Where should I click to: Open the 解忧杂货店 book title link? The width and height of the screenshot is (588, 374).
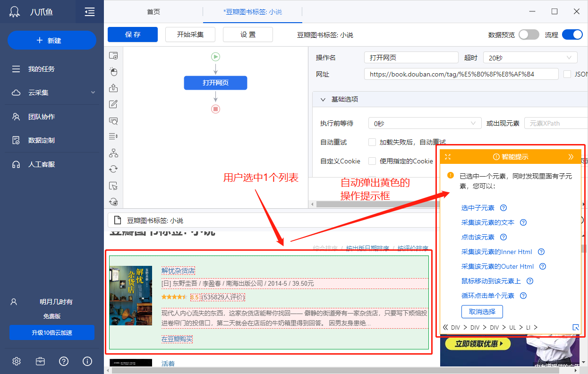pos(178,271)
